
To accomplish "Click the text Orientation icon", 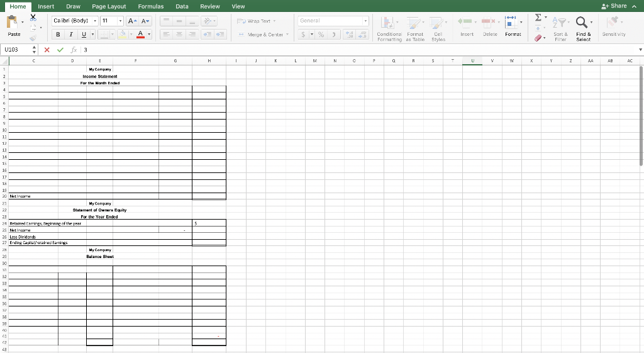I will point(209,21).
